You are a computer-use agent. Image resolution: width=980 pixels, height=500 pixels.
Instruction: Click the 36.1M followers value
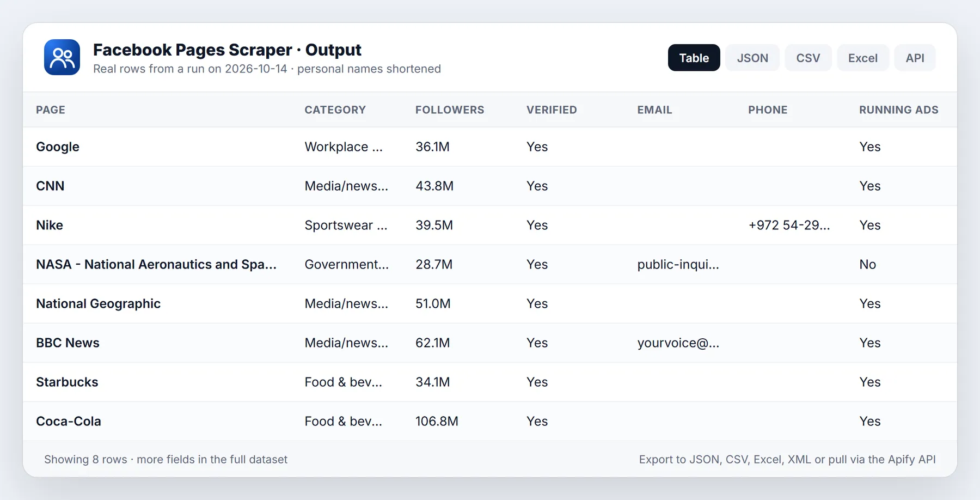coord(432,147)
